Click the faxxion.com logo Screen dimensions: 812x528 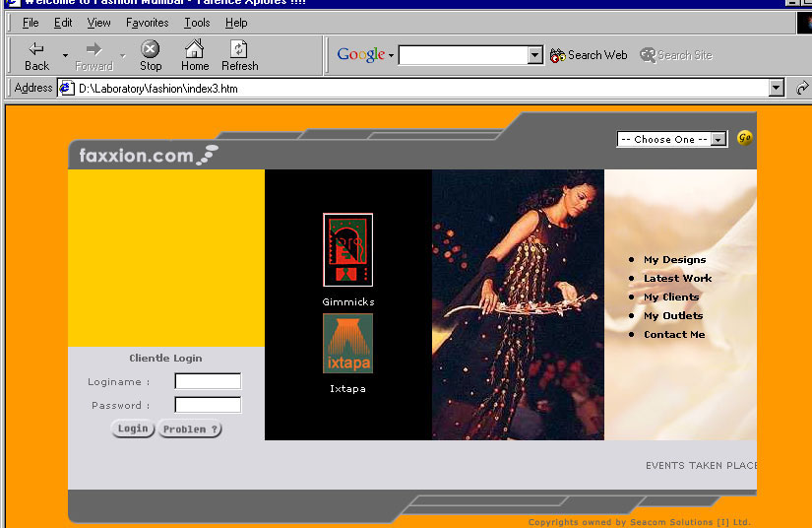point(148,155)
